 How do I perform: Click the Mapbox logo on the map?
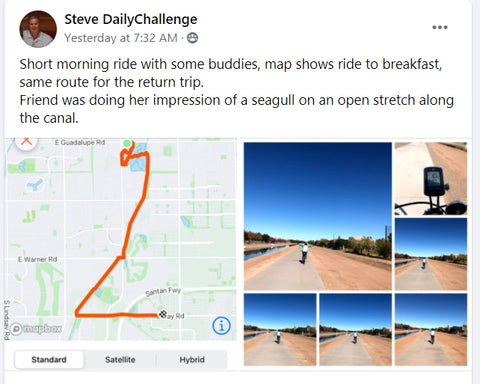(x=36, y=329)
